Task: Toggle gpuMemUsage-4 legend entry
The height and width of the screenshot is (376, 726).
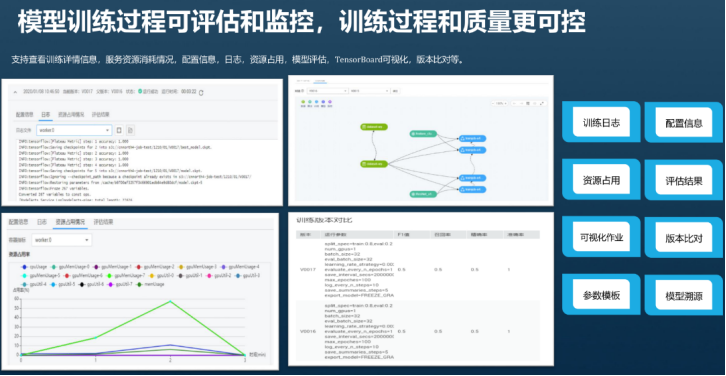Action: (x=240, y=267)
